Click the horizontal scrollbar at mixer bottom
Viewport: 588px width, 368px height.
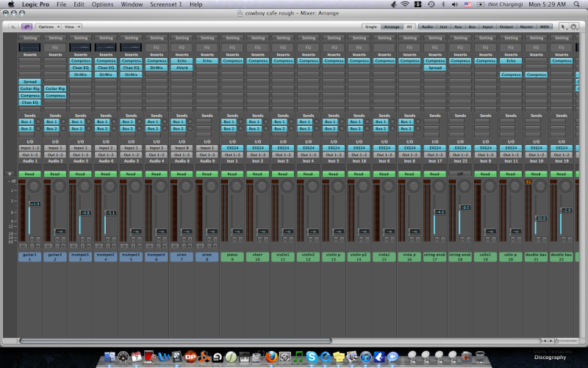pos(175,341)
